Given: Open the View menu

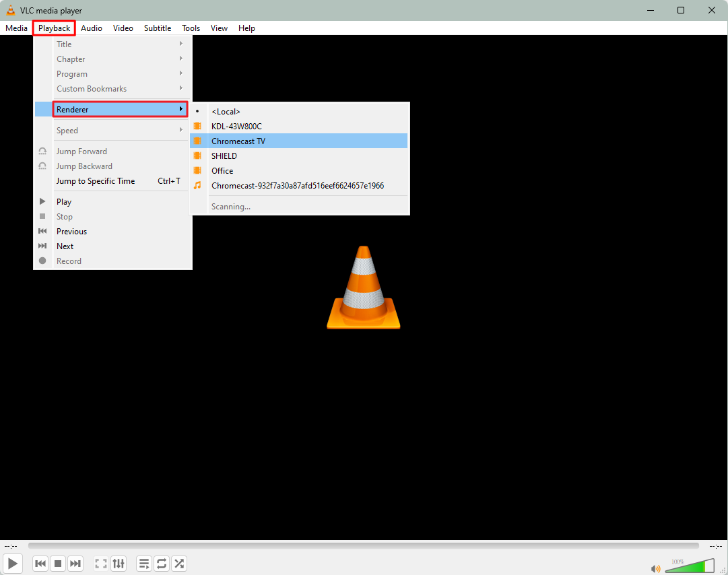Looking at the screenshot, I should pyautogui.click(x=219, y=28).
